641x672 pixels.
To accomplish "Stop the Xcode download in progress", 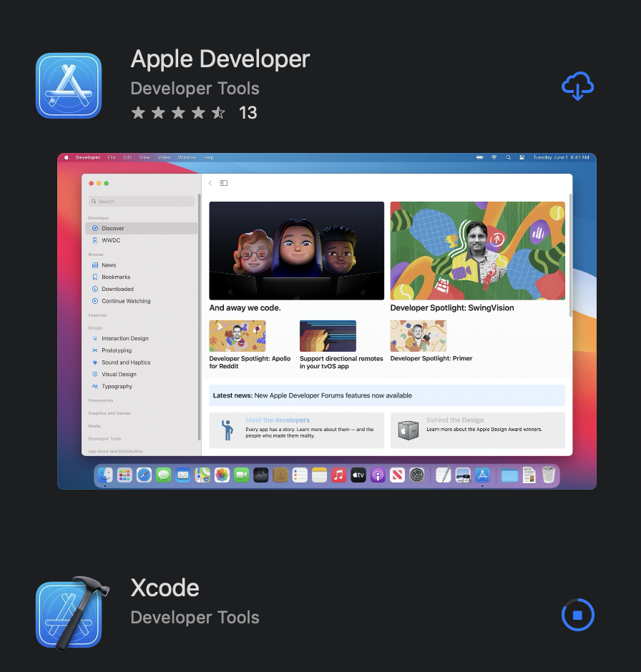I will 577,615.
